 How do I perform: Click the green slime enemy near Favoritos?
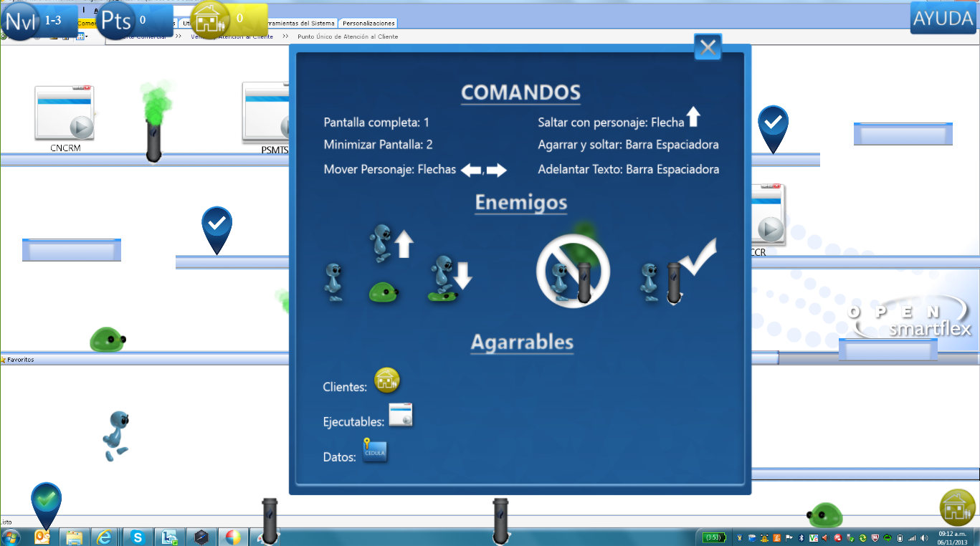tap(108, 339)
